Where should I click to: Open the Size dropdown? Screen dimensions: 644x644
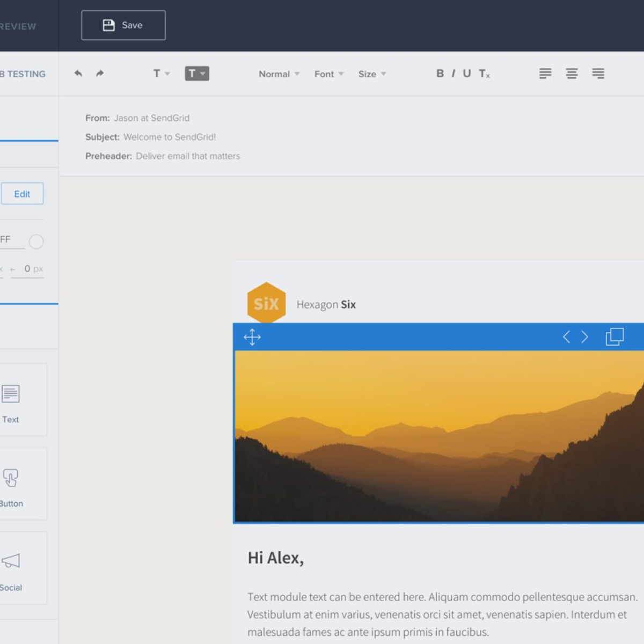[x=371, y=74]
